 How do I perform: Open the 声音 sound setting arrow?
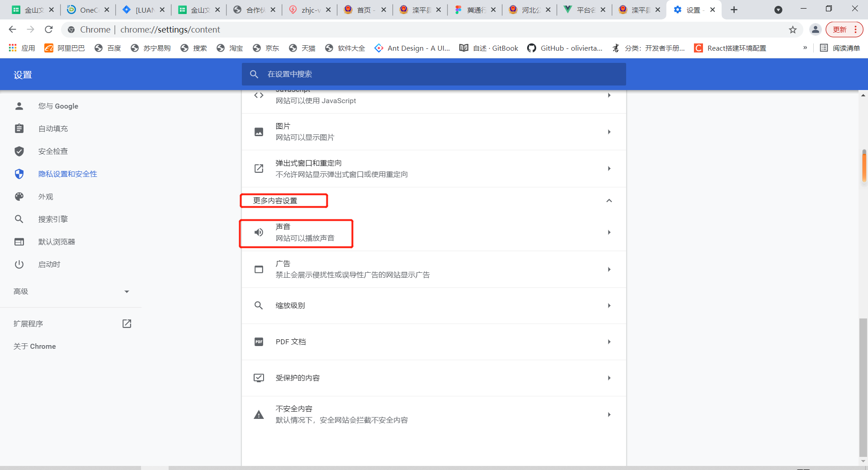609,232
